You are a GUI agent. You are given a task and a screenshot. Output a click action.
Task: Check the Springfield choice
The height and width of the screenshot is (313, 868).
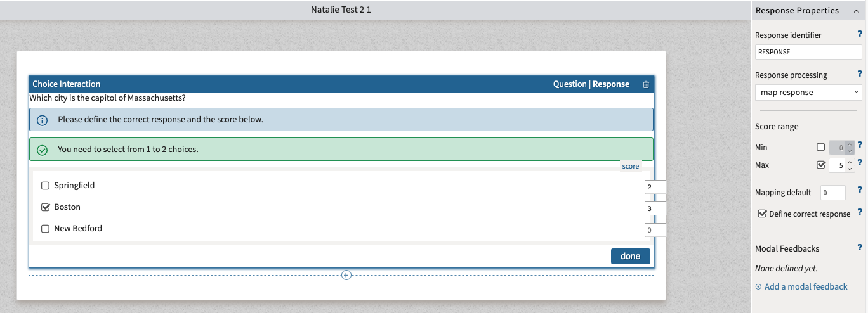(45, 186)
